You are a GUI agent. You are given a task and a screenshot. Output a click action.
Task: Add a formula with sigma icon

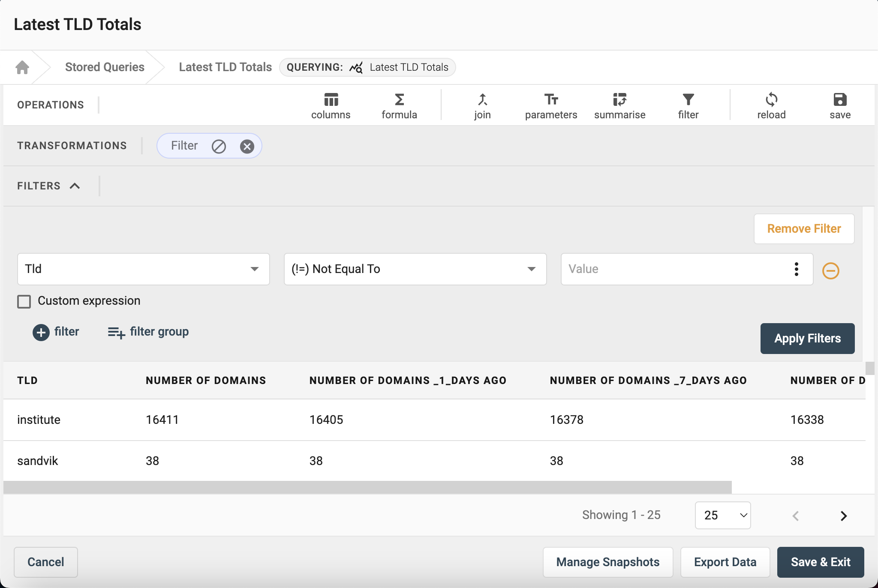(399, 105)
